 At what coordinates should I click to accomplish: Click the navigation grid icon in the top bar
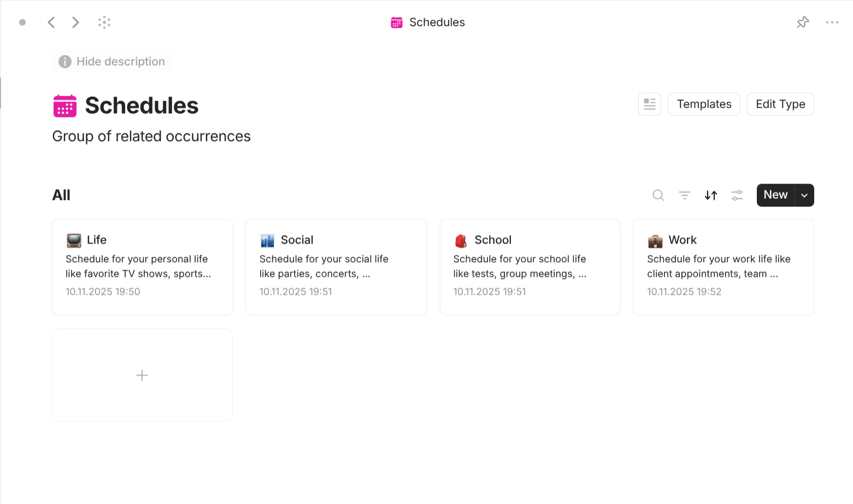tap(104, 22)
